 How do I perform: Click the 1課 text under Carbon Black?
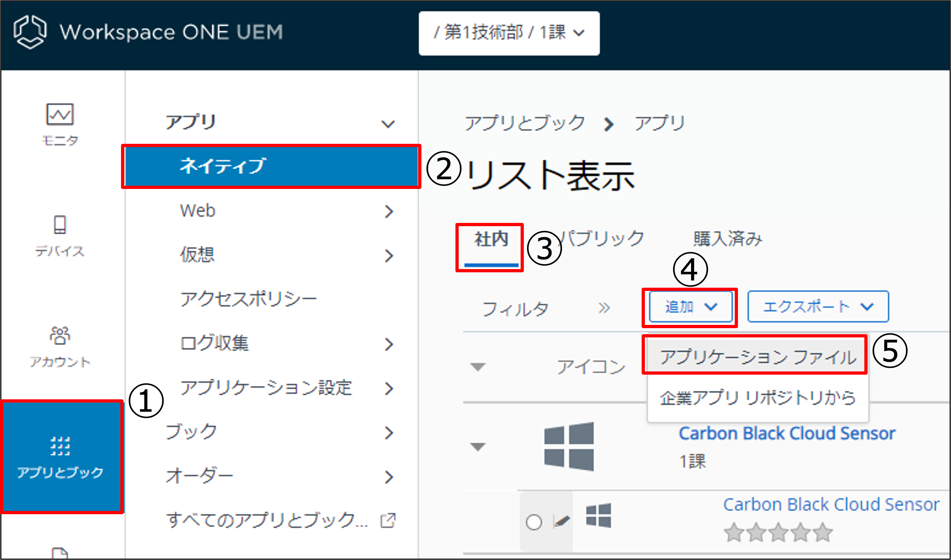tap(692, 462)
